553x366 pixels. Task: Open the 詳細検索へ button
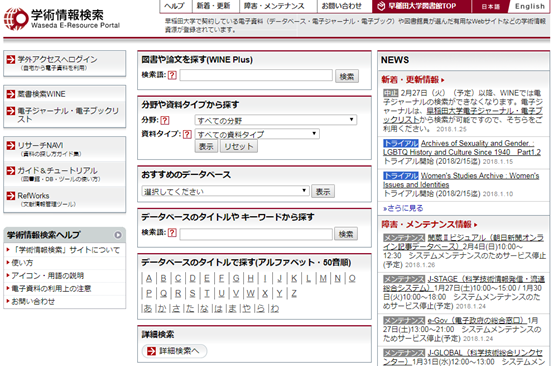[175, 351]
